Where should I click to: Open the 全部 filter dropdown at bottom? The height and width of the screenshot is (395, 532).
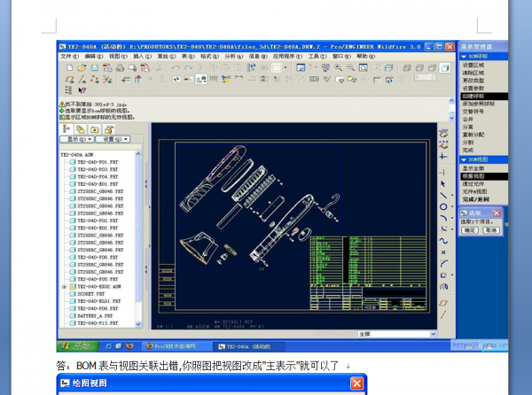pos(434,334)
